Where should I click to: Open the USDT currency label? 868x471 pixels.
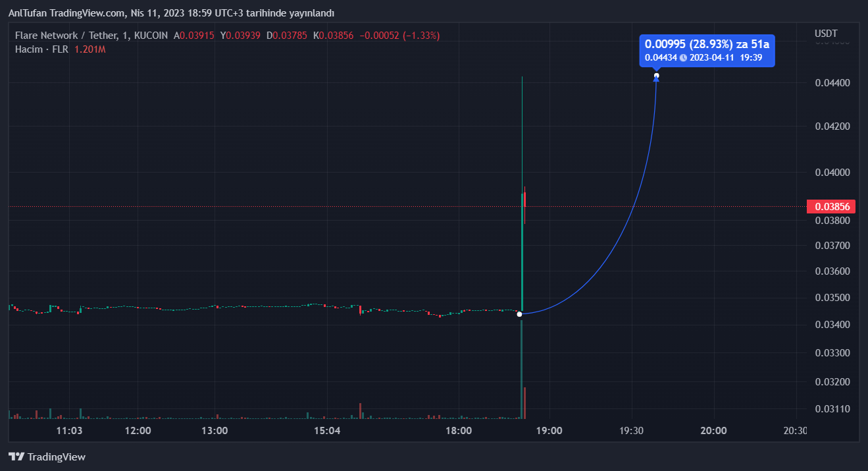[x=826, y=34]
